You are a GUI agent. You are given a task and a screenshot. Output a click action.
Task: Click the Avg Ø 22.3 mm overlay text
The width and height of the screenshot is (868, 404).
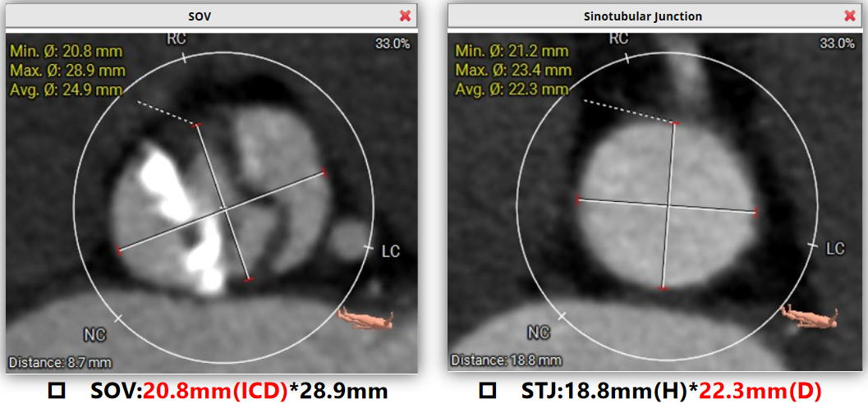pyautogui.click(x=512, y=89)
